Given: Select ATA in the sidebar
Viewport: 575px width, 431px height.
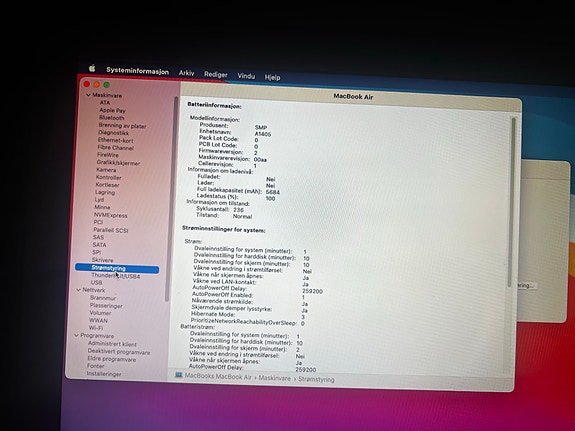Looking at the screenshot, I should pos(105,103).
